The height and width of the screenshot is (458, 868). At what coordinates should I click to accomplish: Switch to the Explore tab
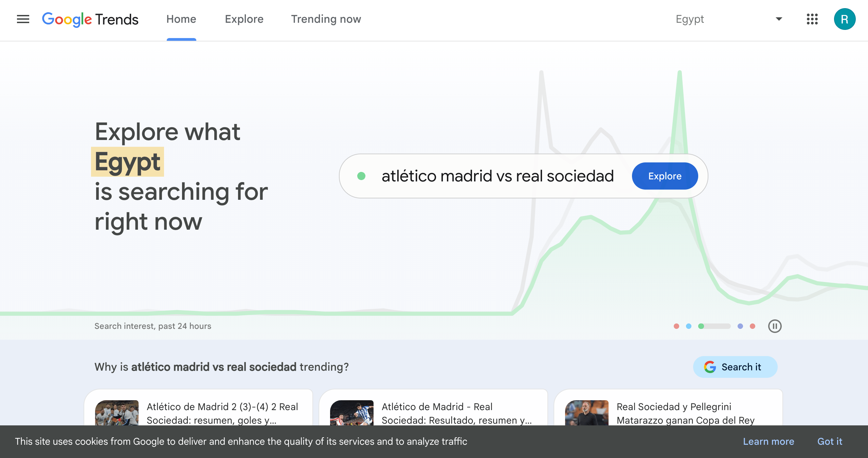[244, 19]
